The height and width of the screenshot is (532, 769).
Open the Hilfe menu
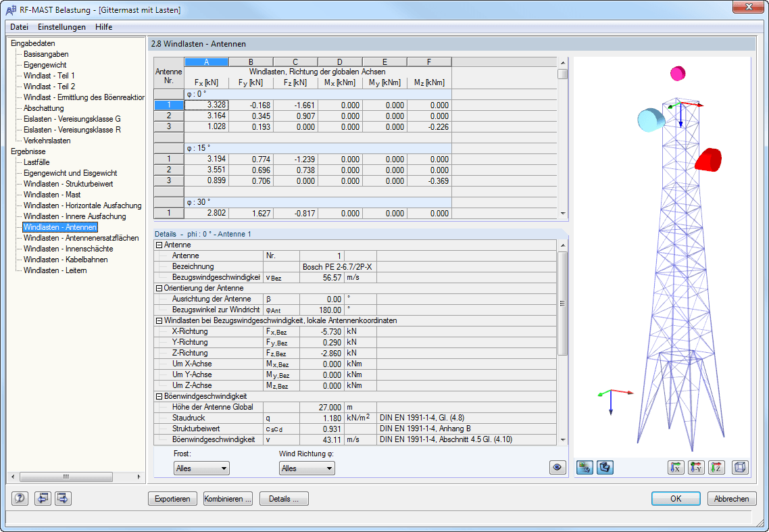coord(104,27)
